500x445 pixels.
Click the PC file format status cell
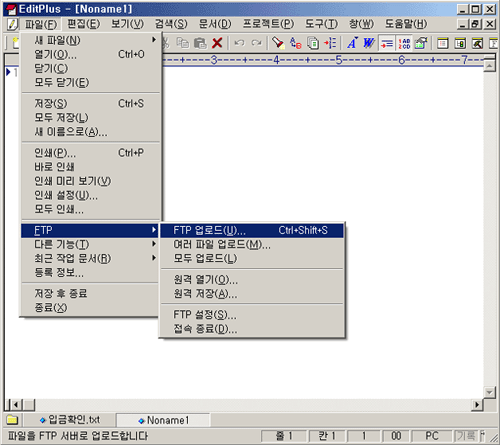[432, 436]
